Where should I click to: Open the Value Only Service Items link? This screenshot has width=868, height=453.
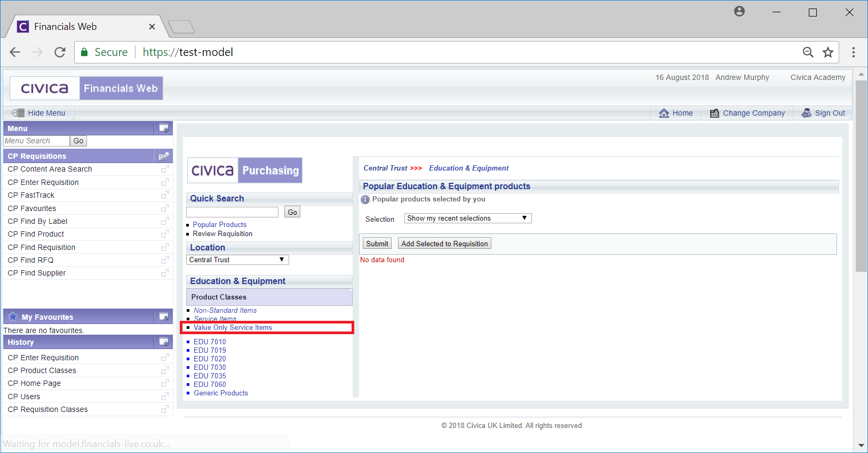click(x=233, y=327)
